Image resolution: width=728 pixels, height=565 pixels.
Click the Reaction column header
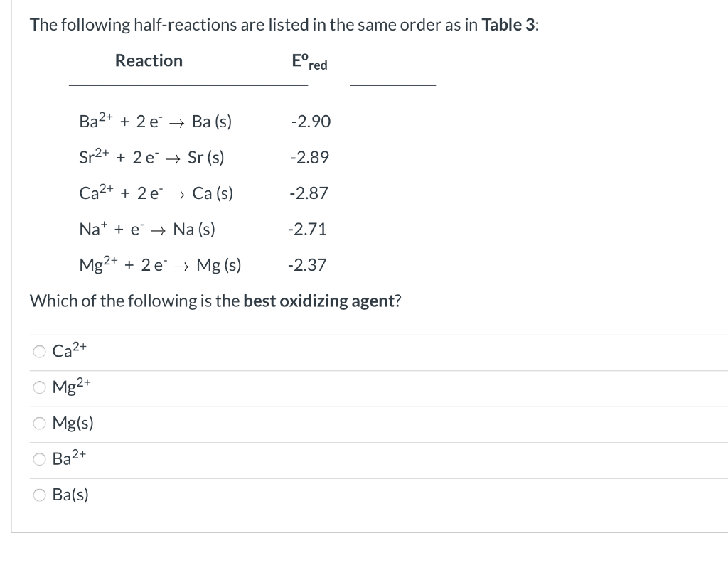pos(149,60)
